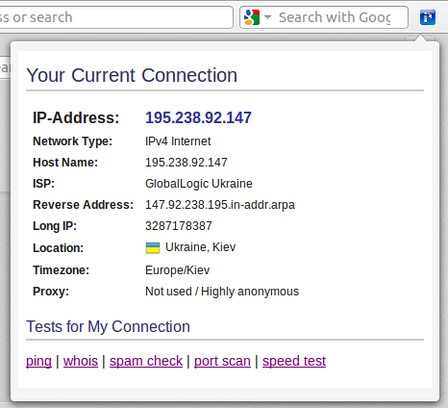
Task: Click the Long IP number 3287178387
Action: point(179,226)
